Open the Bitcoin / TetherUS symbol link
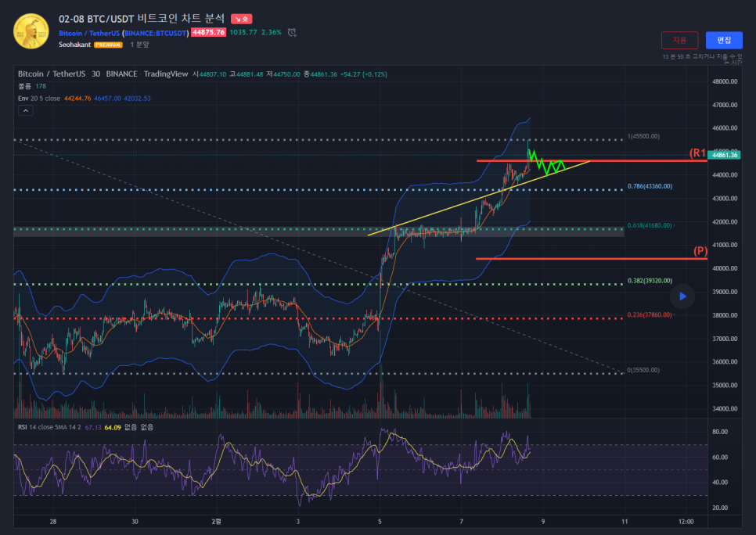This screenshot has width=756, height=535. point(89,33)
